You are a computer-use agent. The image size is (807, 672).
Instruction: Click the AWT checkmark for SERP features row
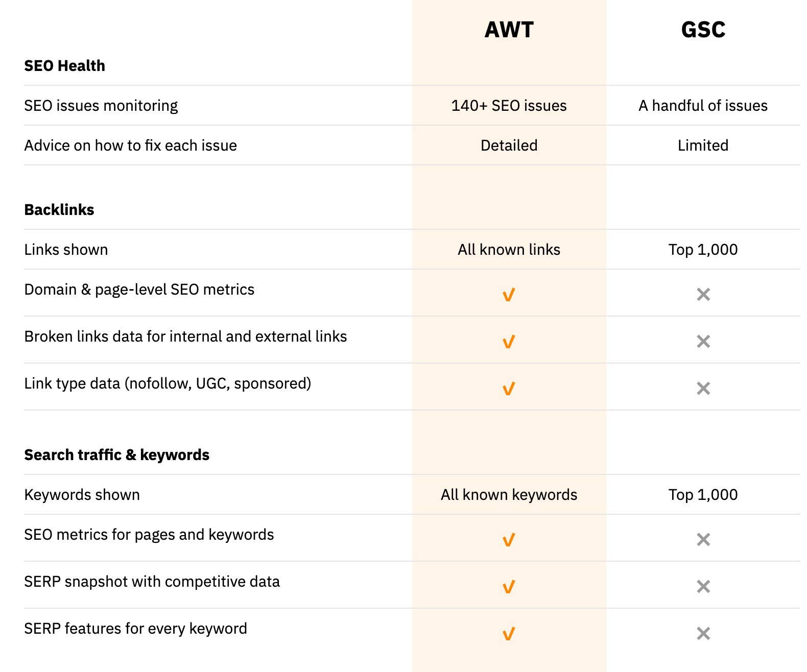509,634
